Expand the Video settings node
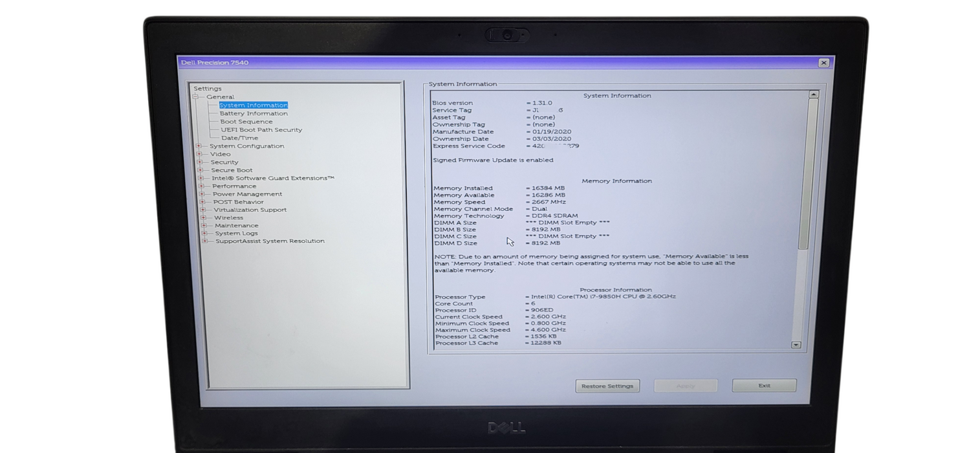980x453 pixels. (x=199, y=154)
